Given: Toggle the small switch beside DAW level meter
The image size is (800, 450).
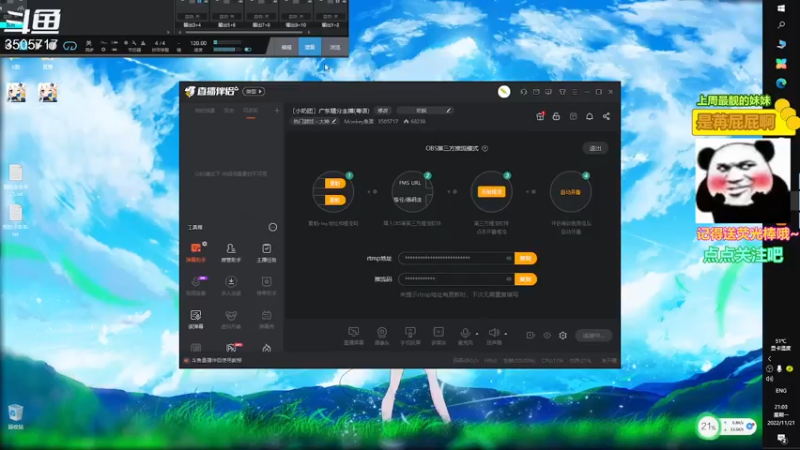Looking at the screenshot, I should tap(248, 49).
